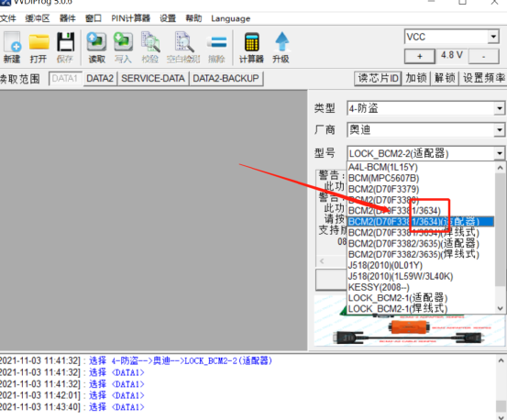
Task: Open the Language menu
Action: [230, 18]
